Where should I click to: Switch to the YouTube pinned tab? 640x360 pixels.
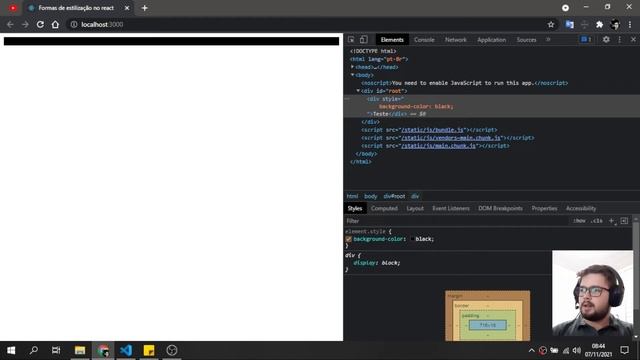[13, 8]
